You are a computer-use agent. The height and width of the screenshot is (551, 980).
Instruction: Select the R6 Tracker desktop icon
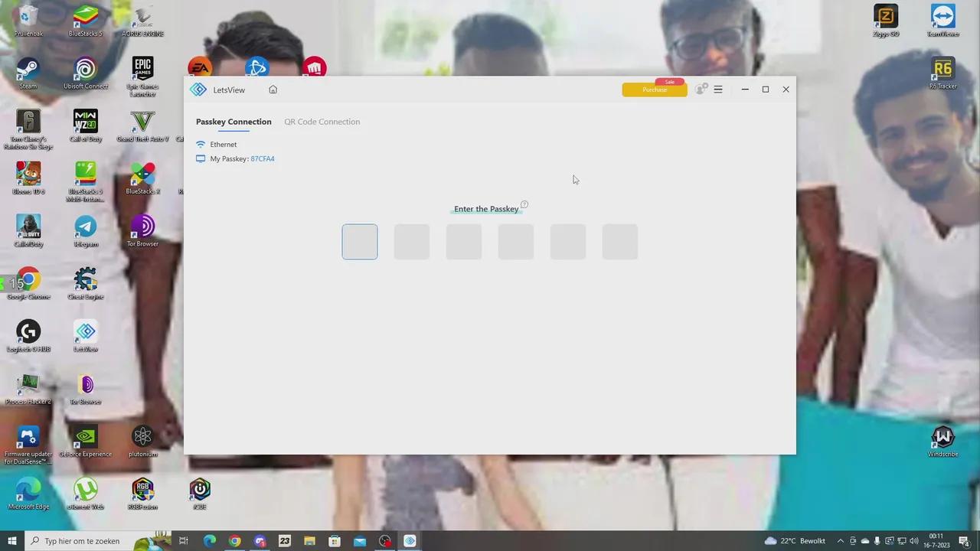click(943, 73)
